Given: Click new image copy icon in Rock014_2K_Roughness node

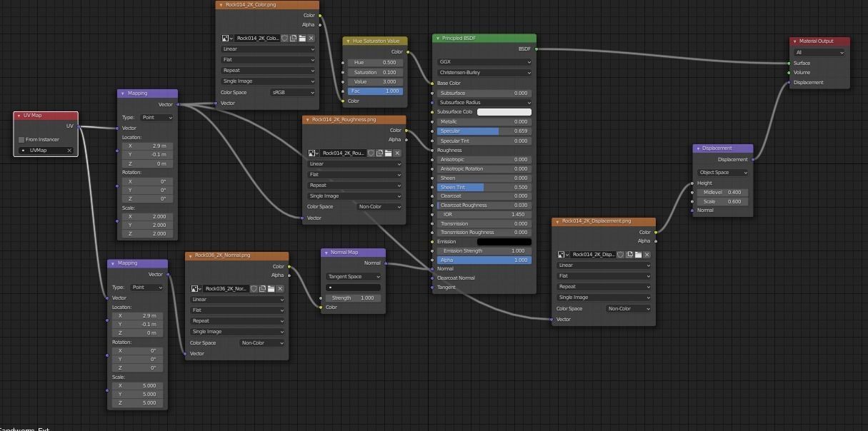Looking at the screenshot, I should pyautogui.click(x=379, y=153).
